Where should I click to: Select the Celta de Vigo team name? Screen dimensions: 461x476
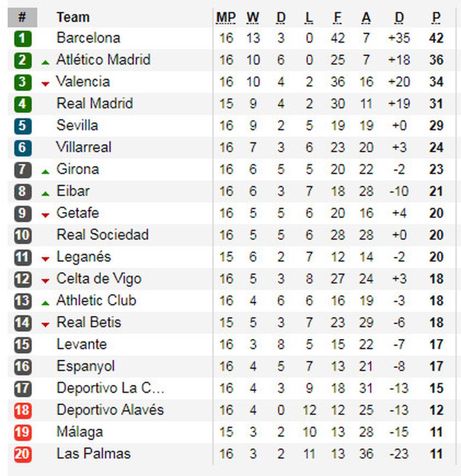point(99,279)
